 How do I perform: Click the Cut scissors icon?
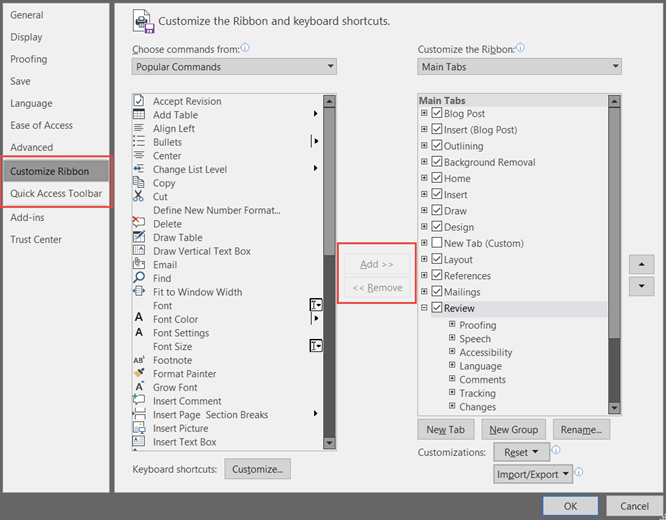tap(138, 196)
